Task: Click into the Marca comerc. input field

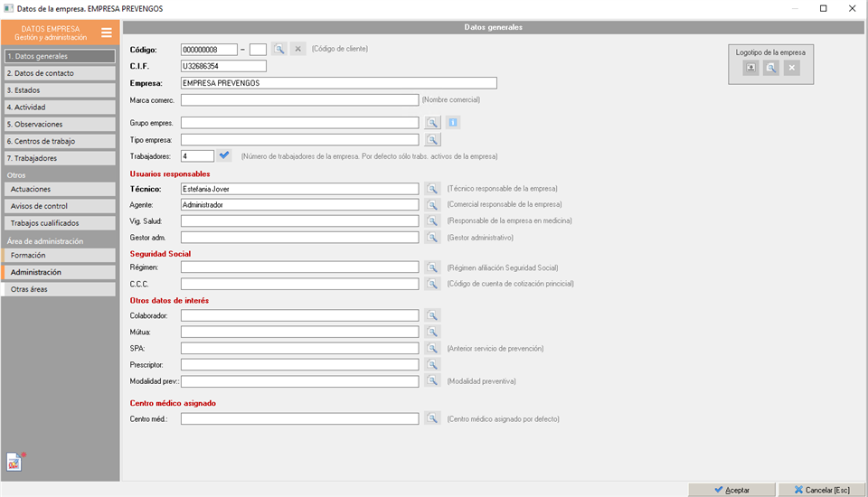Action: tap(299, 100)
